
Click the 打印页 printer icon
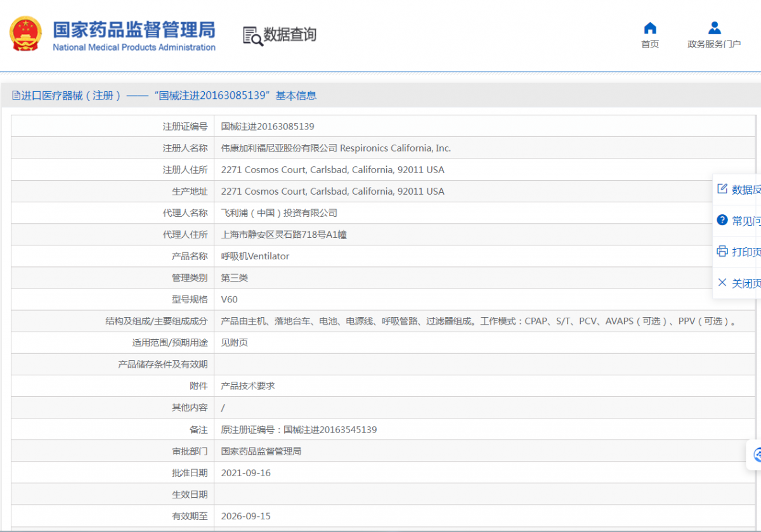pos(722,251)
